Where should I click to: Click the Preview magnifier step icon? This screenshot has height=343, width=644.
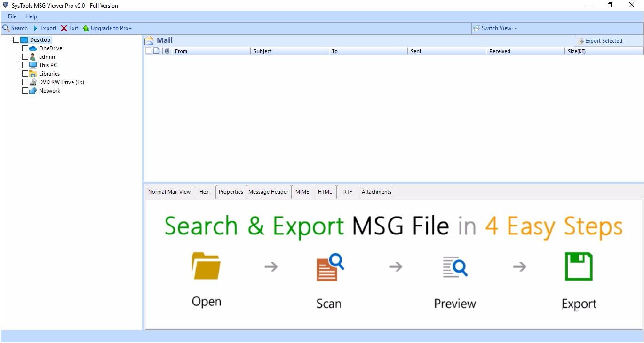[455, 266]
